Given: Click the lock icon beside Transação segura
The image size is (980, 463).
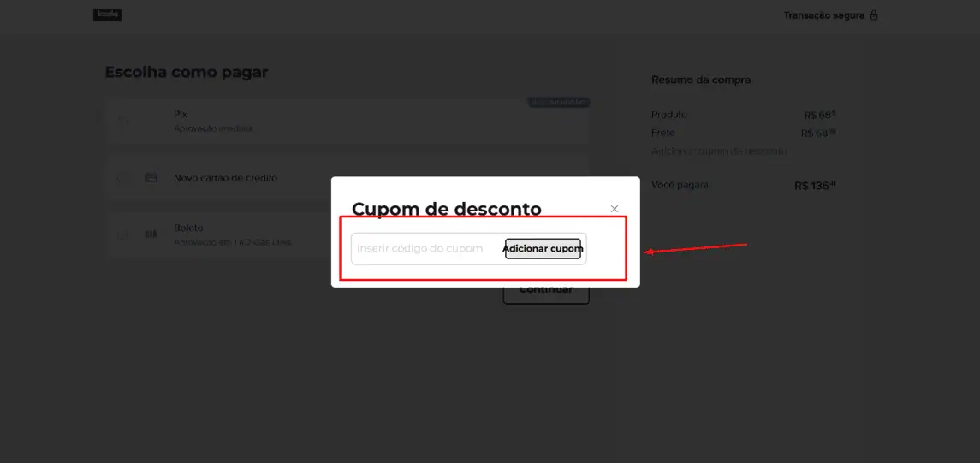Looking at the screenshot, I should tap(874, 15).
